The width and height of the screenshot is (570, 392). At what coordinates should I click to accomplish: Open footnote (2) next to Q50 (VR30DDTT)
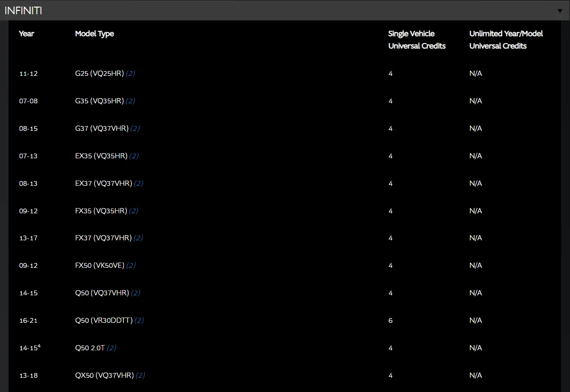[139, 320]
